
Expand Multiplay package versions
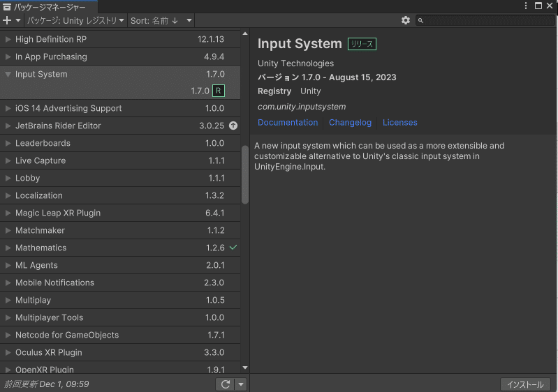pyautogui.click(x=8, y=300)
